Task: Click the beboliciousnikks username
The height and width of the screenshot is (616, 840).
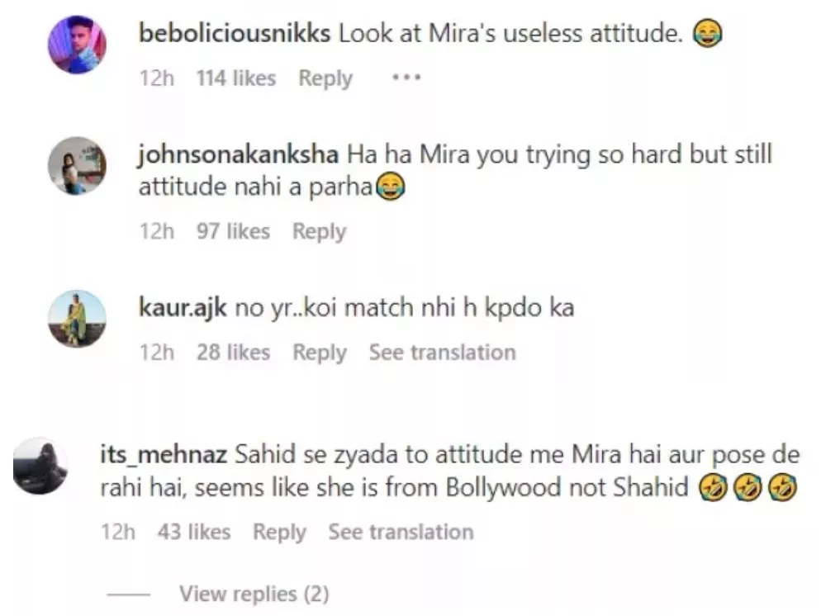Action: [235, 34]
